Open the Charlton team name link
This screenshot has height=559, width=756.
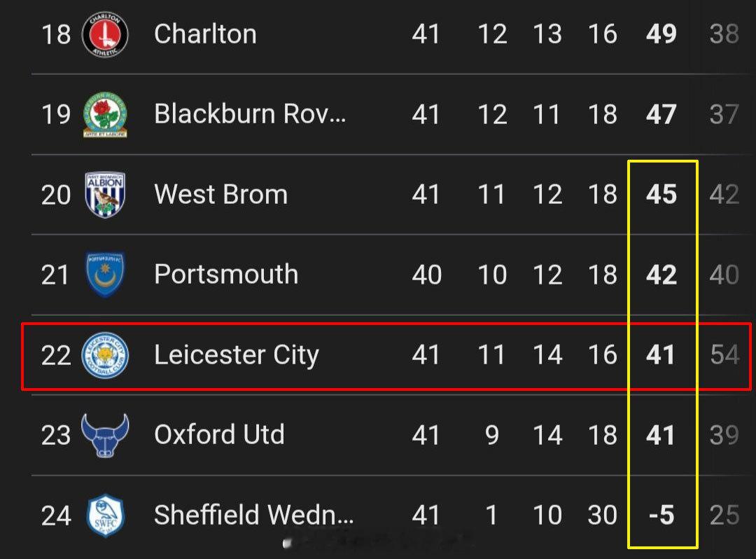[x=205, y=34]
